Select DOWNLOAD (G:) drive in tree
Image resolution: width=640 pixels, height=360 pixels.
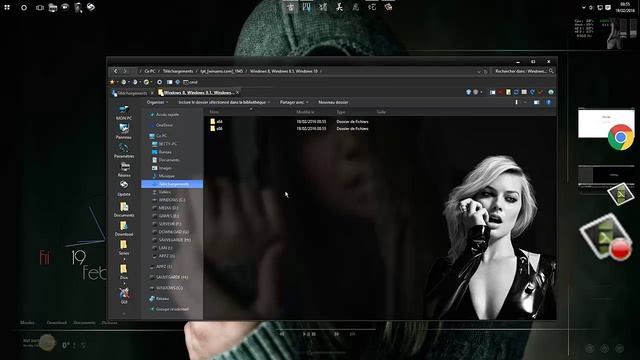(170, 232)
